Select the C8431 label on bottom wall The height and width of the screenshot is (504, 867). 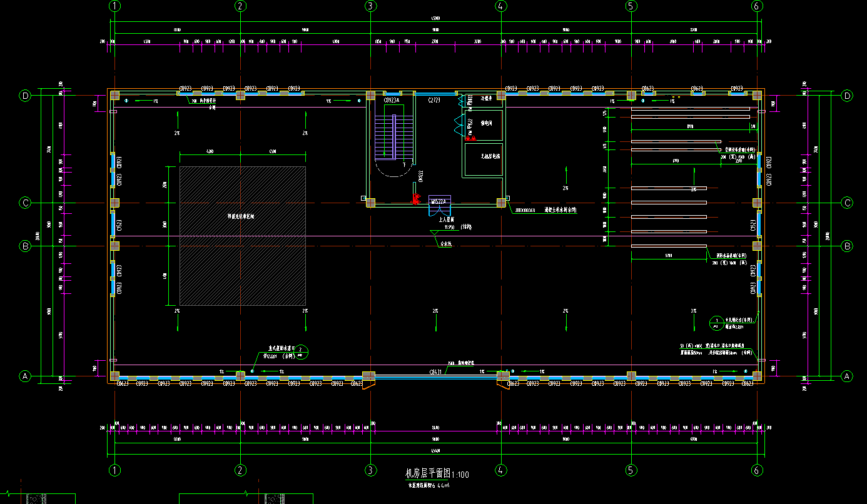click(x=436, y=372)
